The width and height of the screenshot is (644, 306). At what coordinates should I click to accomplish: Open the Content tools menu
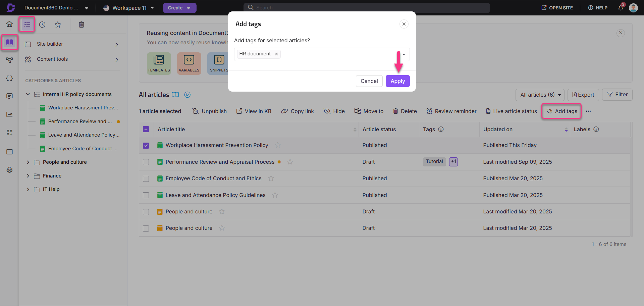[72, 59]
